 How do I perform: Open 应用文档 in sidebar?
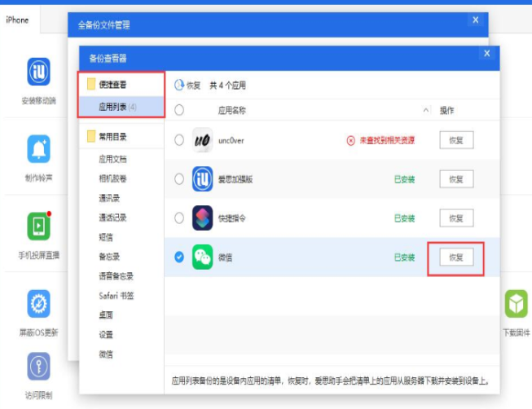[112, 159]
